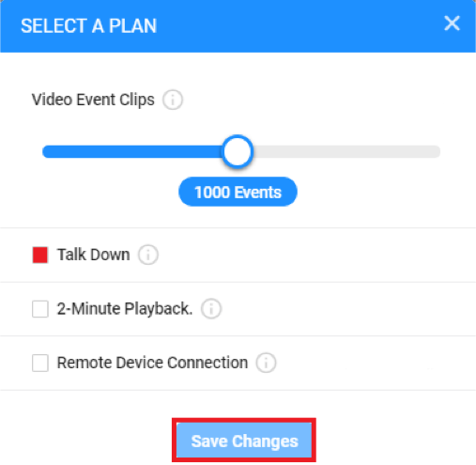Enable the 2-Minute Playback checkbox

(40, 309)
